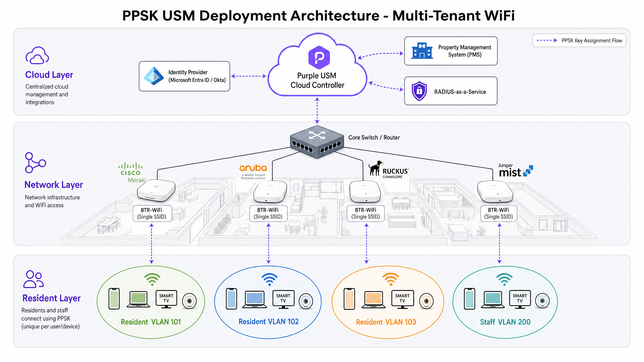Select the Smart TV in Resident VLAN 101
Screen dimensions: 644x362
tap(166, 299)
